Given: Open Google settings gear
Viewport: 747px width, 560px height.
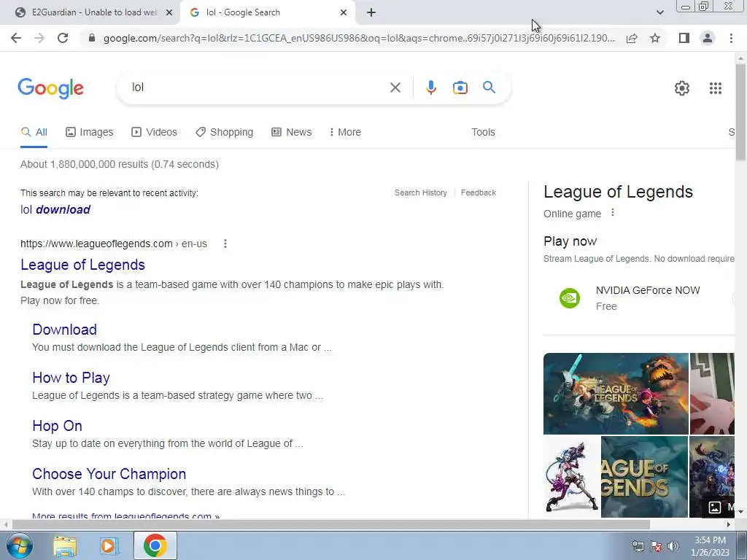Looking at the screenshot, I should pos(682,88).
